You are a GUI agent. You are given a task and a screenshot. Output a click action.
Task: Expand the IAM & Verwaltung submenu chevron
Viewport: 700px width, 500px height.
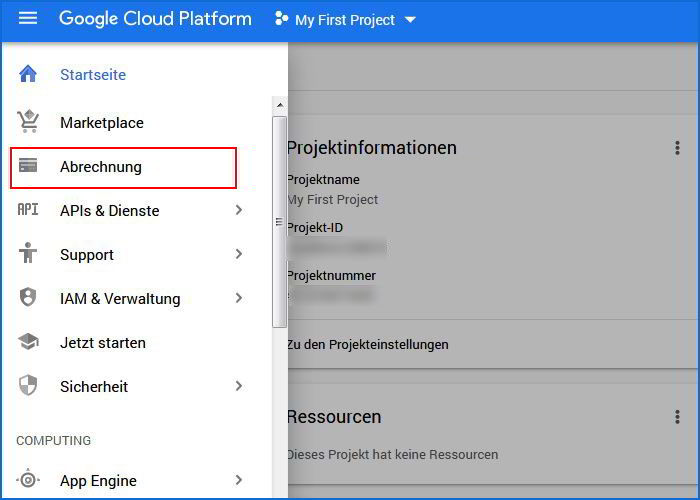pyautogui.click(x=239, y=298)
